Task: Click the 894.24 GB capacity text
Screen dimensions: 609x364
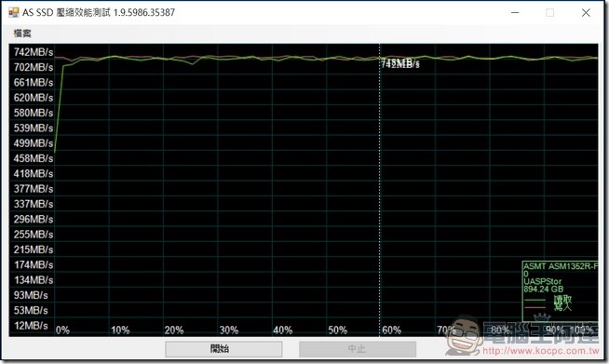Action: coord(543,289)
